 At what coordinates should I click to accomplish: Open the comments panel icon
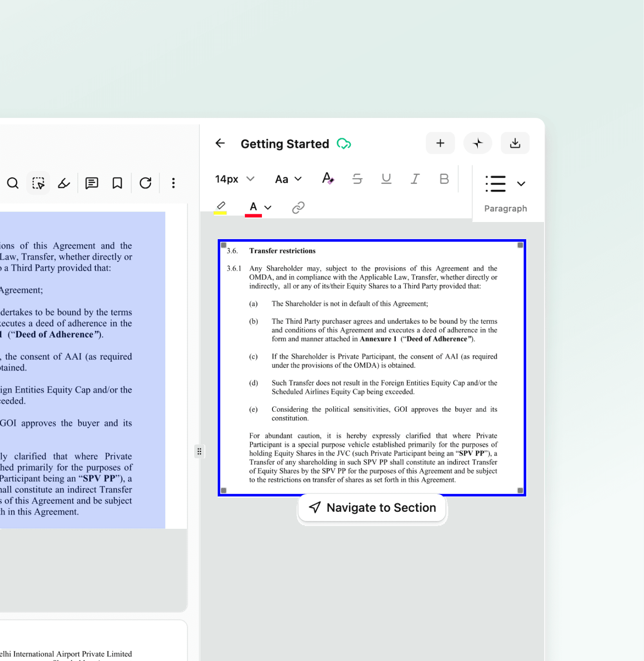92,183
